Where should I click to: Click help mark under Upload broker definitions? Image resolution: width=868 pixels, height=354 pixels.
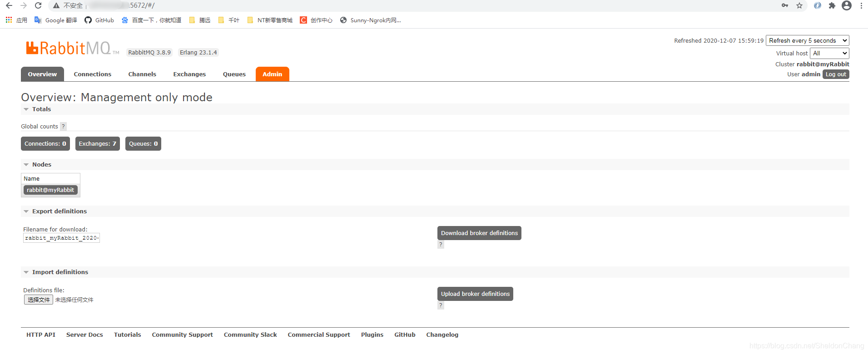(x=441, y=305)
